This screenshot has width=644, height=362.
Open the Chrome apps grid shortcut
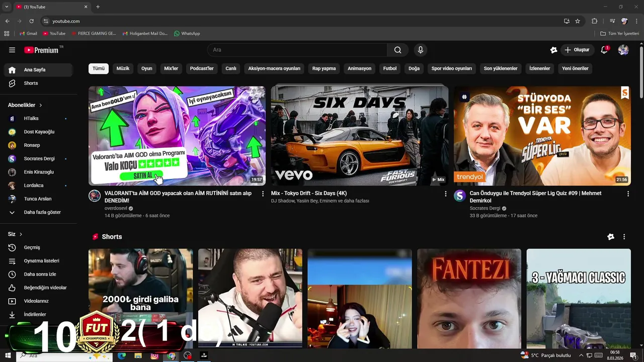pyautogui.click(x=7, y=33)
